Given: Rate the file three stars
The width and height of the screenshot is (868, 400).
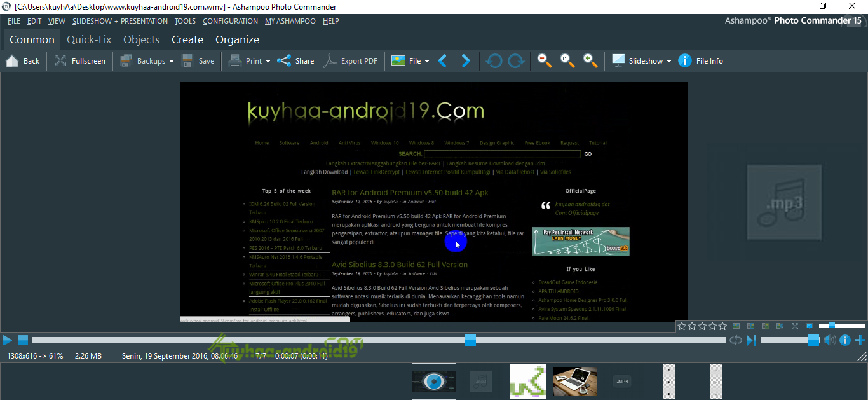Looking at the screenshot, I should (702, 326).
